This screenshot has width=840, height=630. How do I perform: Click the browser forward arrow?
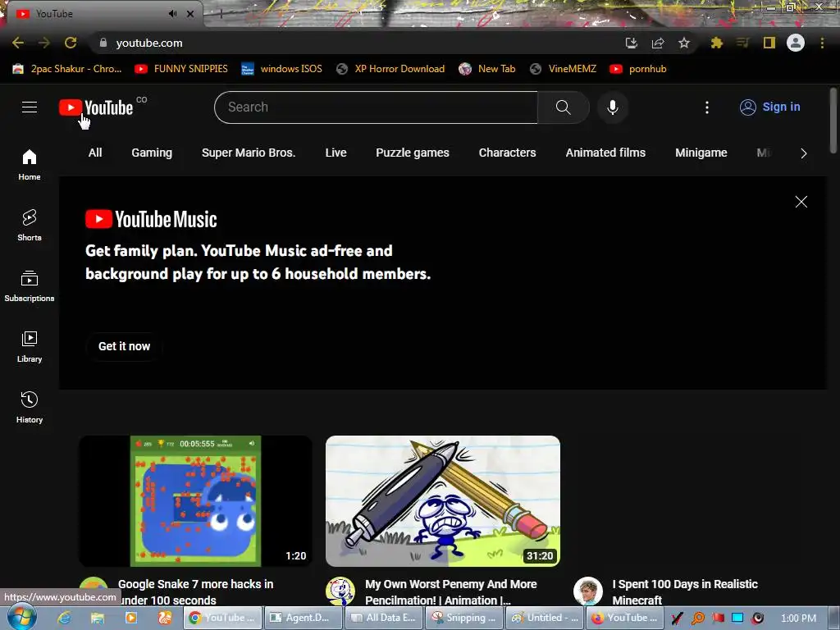44,43
